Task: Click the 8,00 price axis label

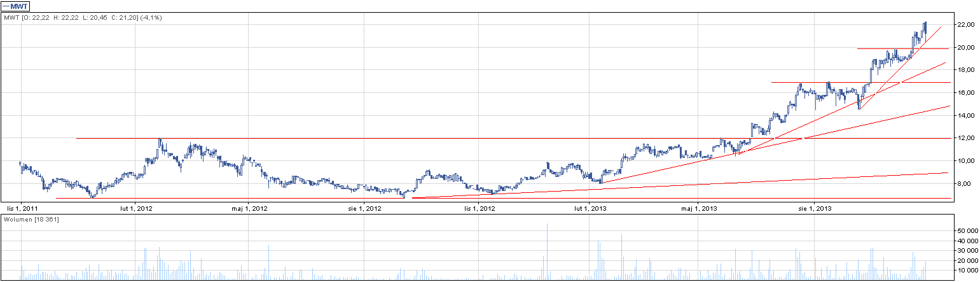Action: click(965, 183)
